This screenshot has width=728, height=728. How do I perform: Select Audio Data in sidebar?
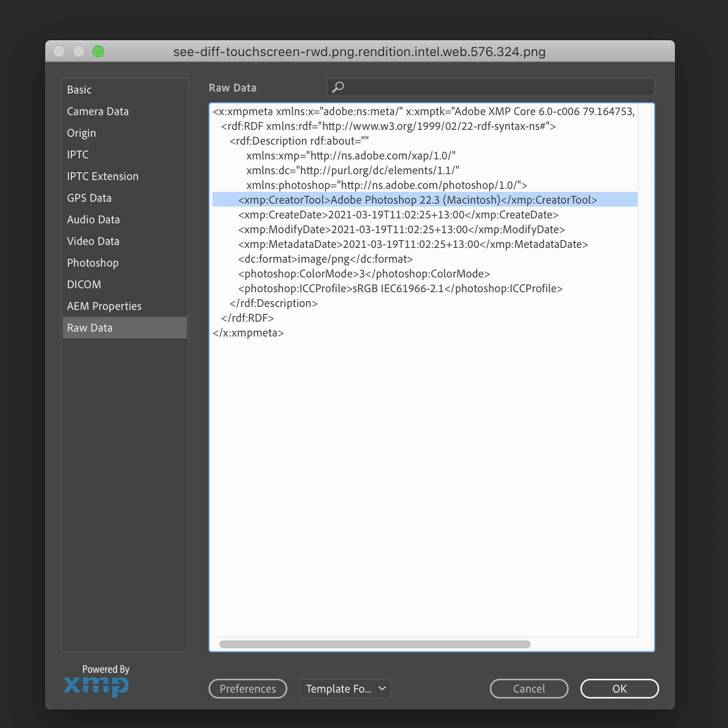tap(124, 219)
